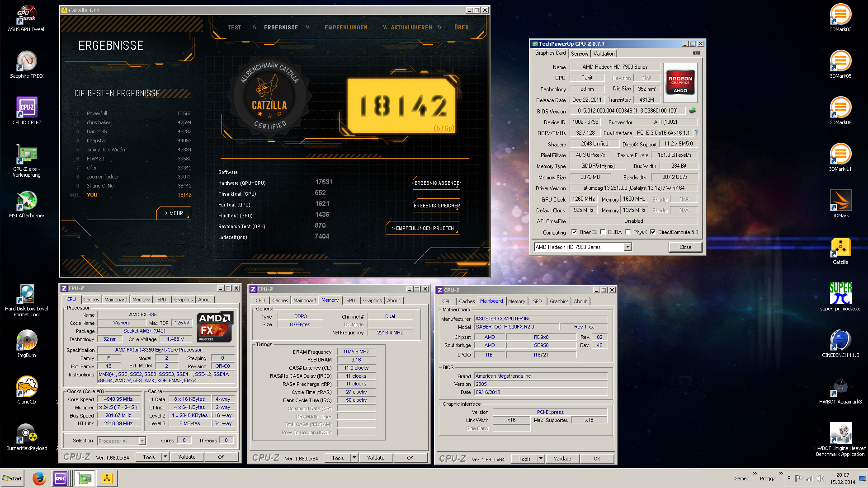Open ImgBurn desktop icon
The height and width of the screenshot is (488, 868).
coord(27,344)
